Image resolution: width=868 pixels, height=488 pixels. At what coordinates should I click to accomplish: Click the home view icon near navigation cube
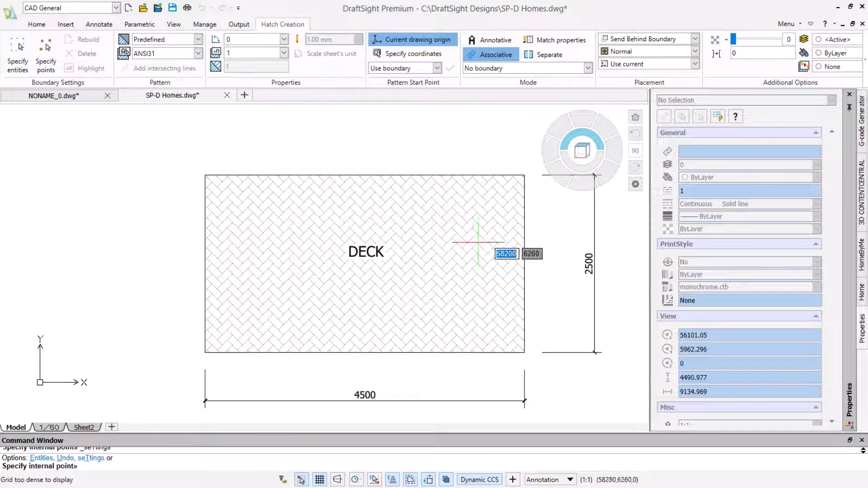coord(635,117)
